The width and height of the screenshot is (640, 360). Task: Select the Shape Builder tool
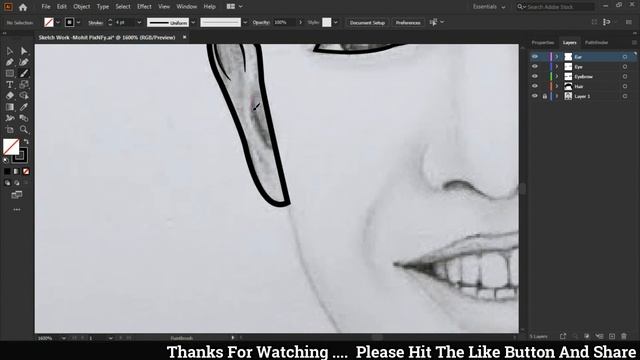pos(24,96)
